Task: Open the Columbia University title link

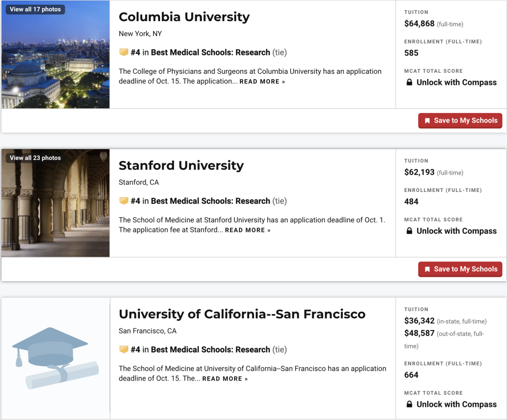Action: coord(184,17)
